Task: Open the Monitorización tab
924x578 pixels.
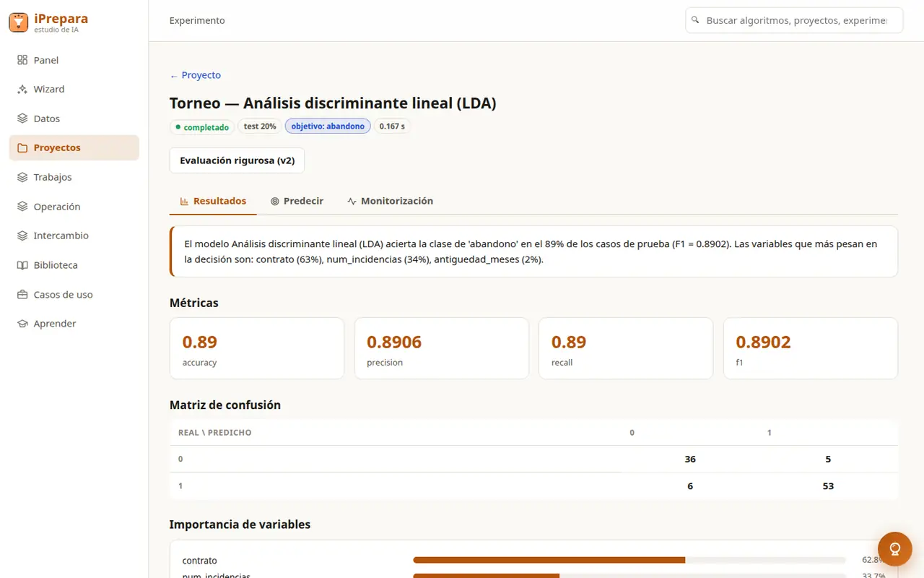Action: click(x=390, y=201)
